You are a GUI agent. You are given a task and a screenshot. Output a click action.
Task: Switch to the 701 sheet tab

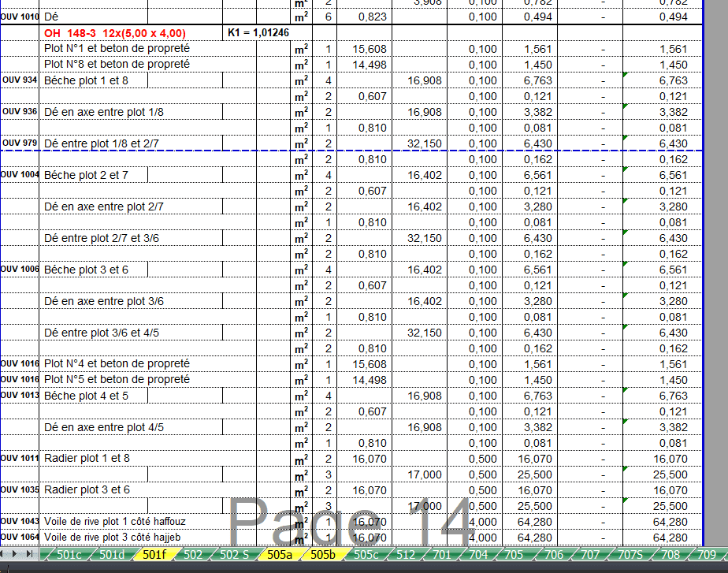click(x=442, y=555)
